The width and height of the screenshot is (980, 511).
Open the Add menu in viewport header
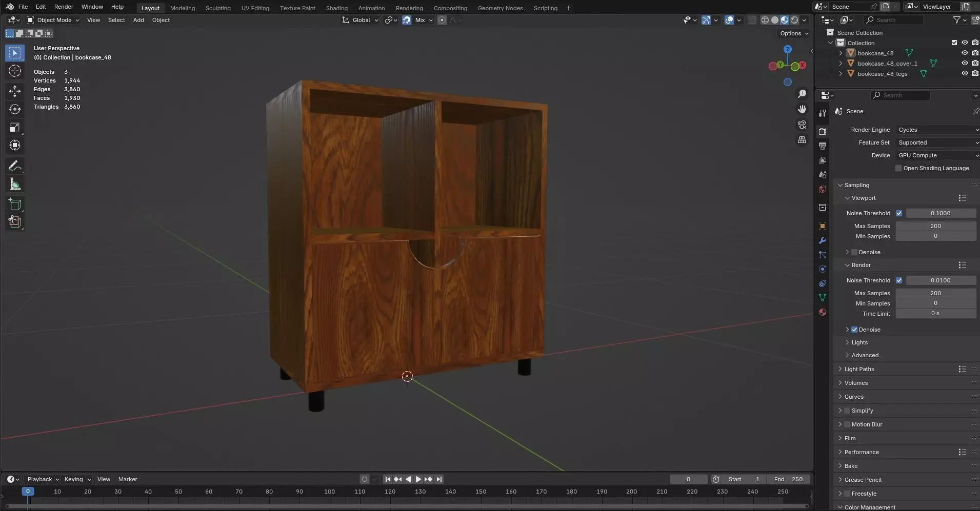click(138, 20)
